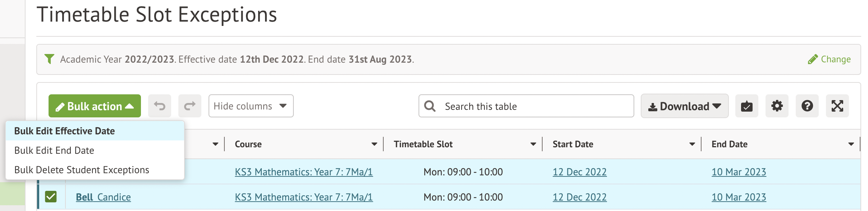This screenshot has height=211, width=868.
Task: Open the Course column sort arrow
Action: pyautogui.click(x=374, y=144)
